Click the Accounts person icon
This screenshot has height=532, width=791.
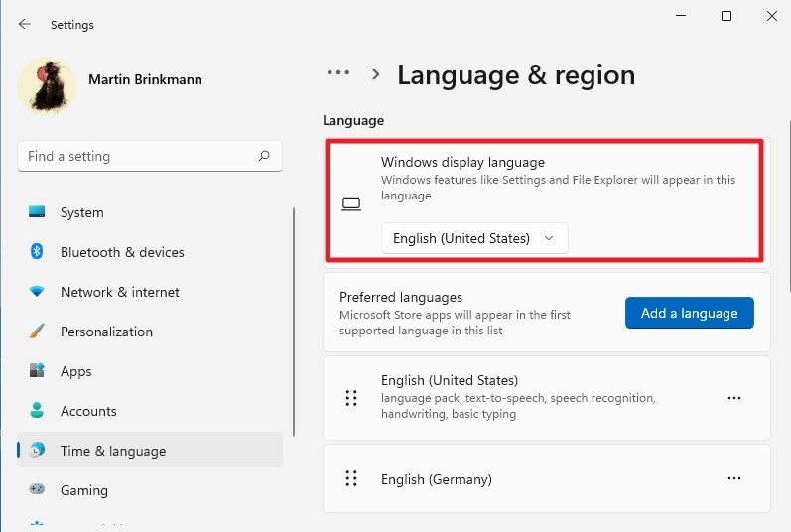click(x=37, y=411)
